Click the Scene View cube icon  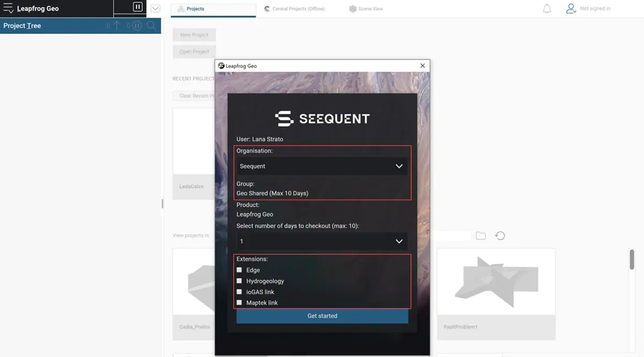tap(352, 9)
